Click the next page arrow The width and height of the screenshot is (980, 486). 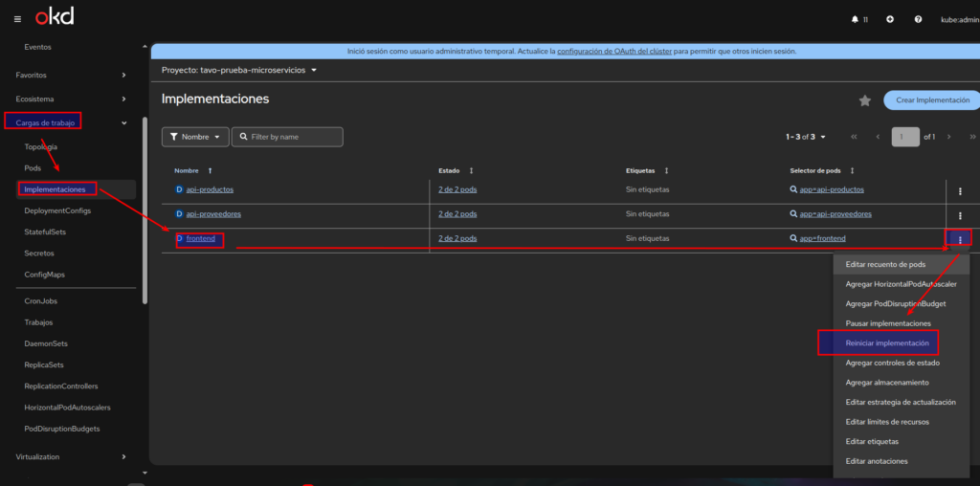tap(948, 137)
